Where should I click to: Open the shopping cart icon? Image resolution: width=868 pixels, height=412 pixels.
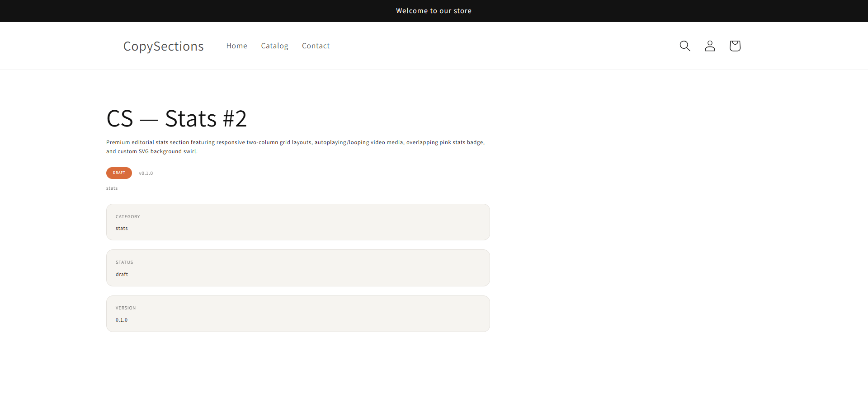point(735,46)
